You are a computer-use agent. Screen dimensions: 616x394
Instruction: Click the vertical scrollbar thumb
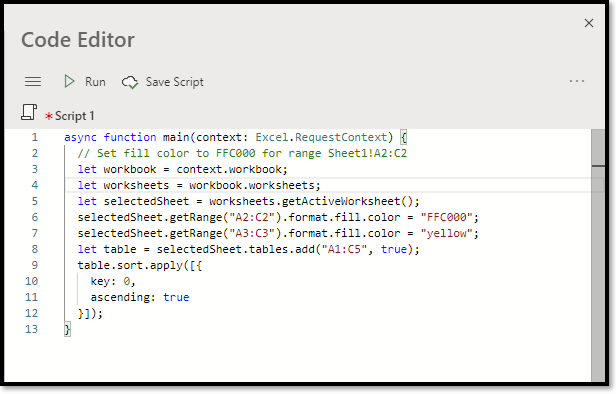click(598, 148)
